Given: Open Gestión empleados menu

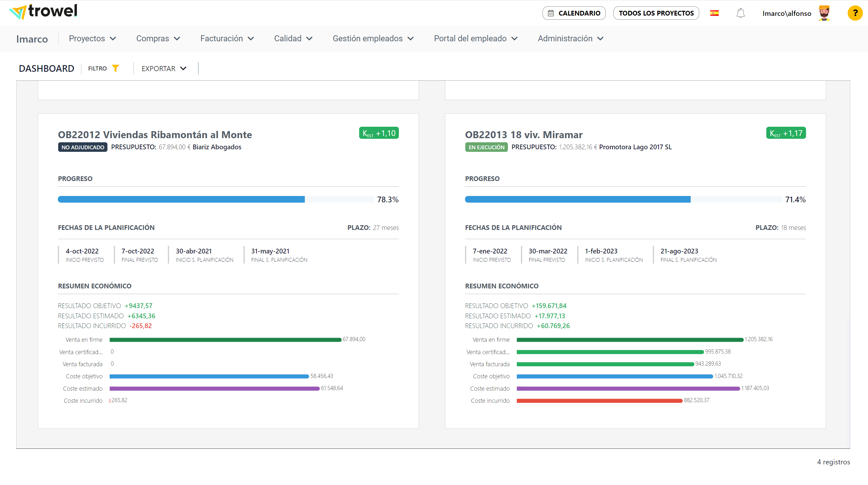Looking at the screenshot, I should click(x=373, y=38).
